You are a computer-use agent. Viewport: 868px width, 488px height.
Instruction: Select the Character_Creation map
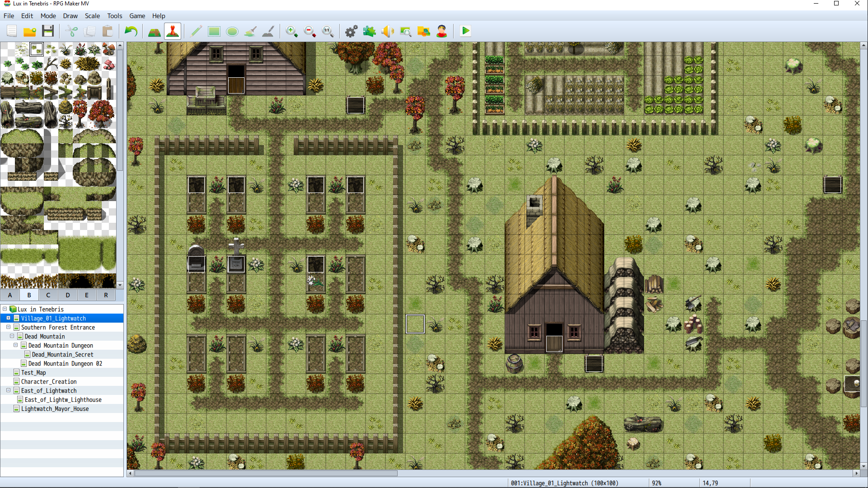pos(49,382)
